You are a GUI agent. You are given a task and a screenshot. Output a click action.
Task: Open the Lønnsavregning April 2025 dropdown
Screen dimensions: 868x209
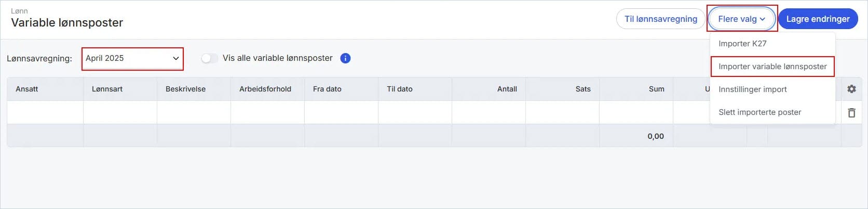(x=132, y=58)
